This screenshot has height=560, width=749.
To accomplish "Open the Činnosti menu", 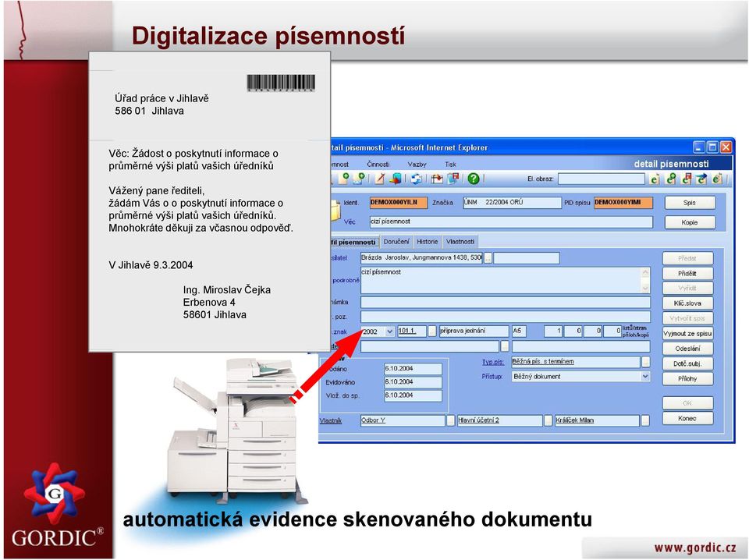I will pos(378,165).
